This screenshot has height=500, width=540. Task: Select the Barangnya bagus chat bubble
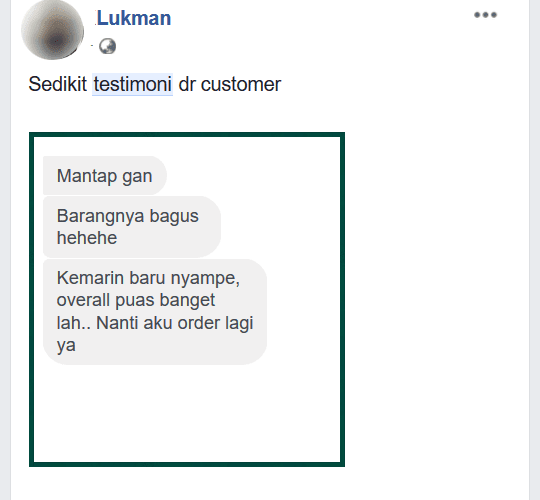(132, 227)
